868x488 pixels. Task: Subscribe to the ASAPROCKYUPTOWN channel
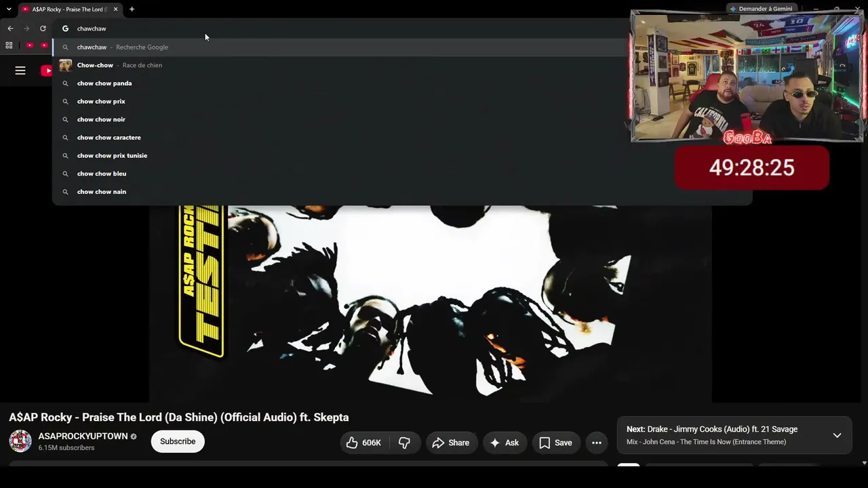tap(178, 441)
